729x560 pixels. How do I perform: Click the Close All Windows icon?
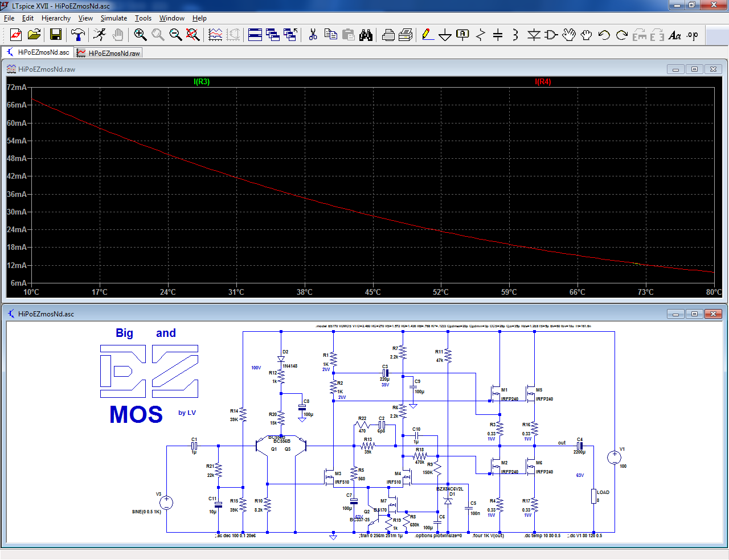pos(290,35)
